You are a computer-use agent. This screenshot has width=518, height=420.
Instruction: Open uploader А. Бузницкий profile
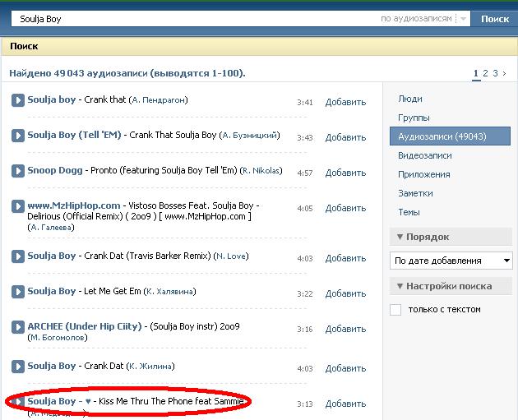[250, 136]
